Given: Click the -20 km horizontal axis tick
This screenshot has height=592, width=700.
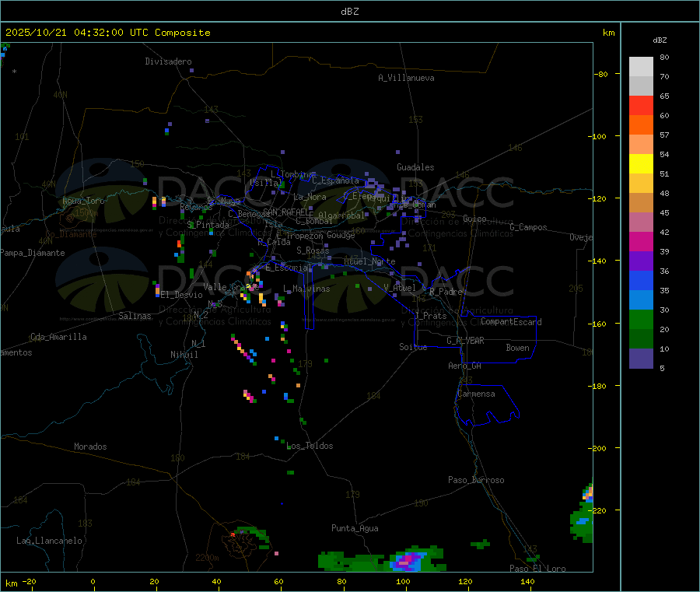Looking at the screenshot, I should point(29,581).
